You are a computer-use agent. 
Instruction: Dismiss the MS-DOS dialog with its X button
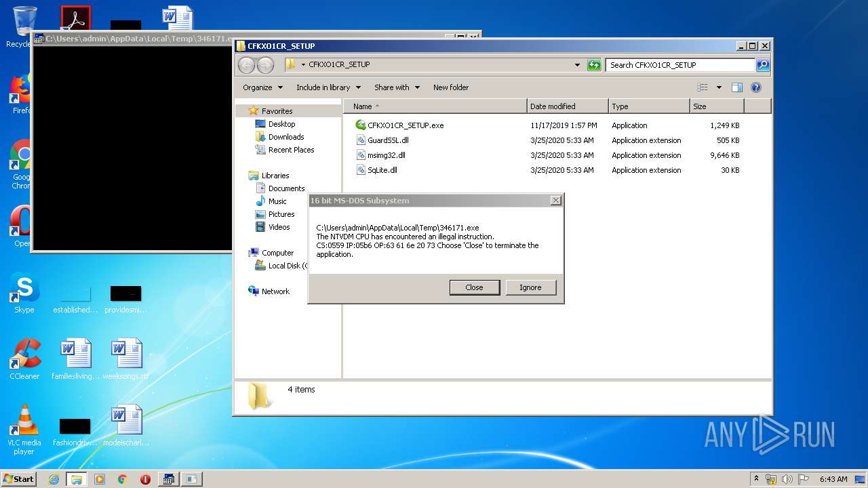[x=556, y=201]
